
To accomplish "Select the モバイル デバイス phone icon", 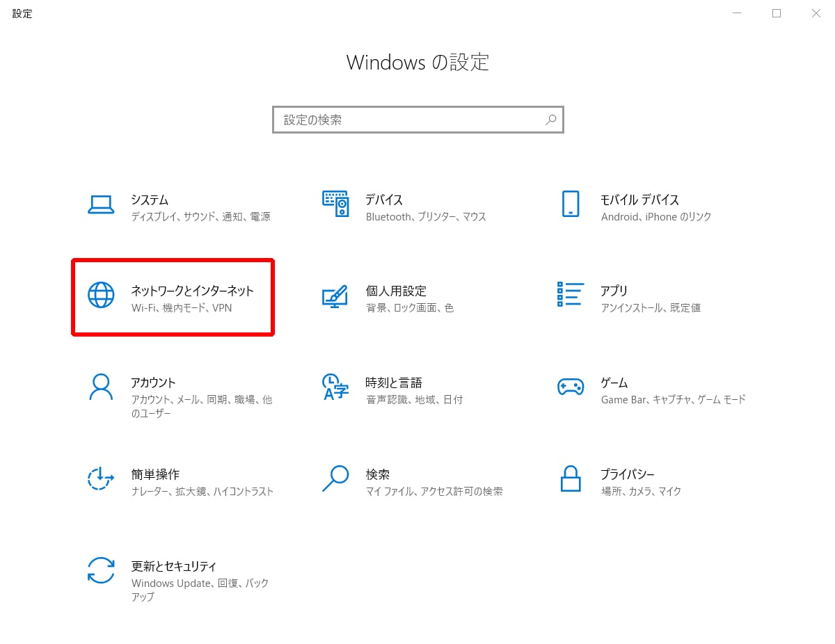I will coord(571,204).
